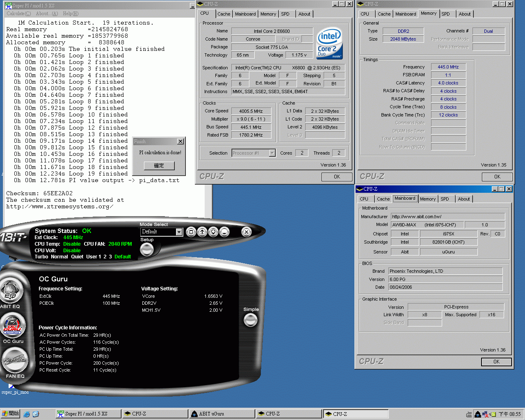
Task: Click the CPU FAN 2040 RPM reading
Action: click(120, 244)
